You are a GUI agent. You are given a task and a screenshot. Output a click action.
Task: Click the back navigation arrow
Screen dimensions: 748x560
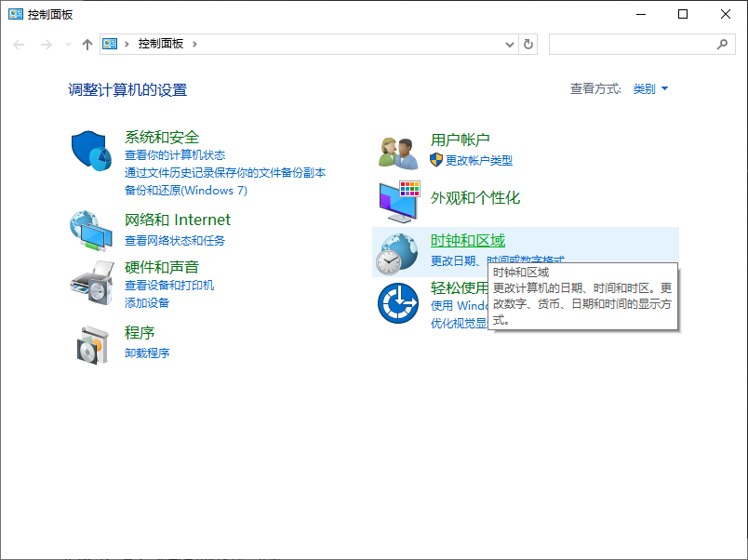click(x=19, y=44)
